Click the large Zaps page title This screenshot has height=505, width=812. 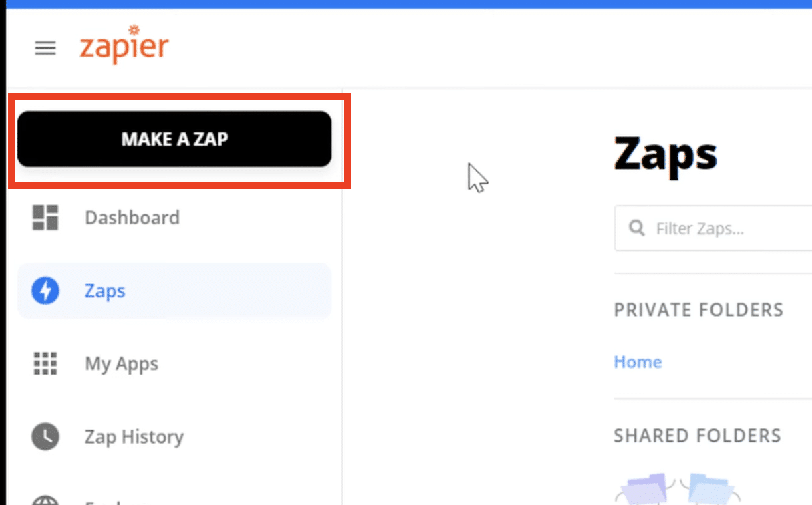click(665, 154)
